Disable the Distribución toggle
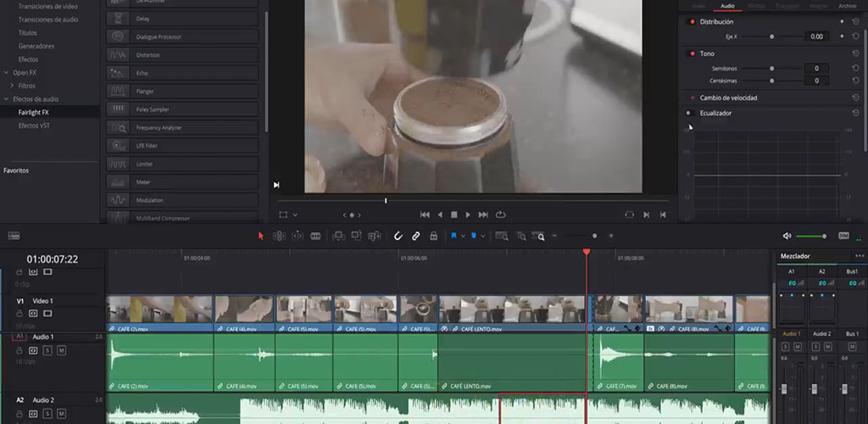This screenshot has height=424, width=868. (x=691, y=21)
